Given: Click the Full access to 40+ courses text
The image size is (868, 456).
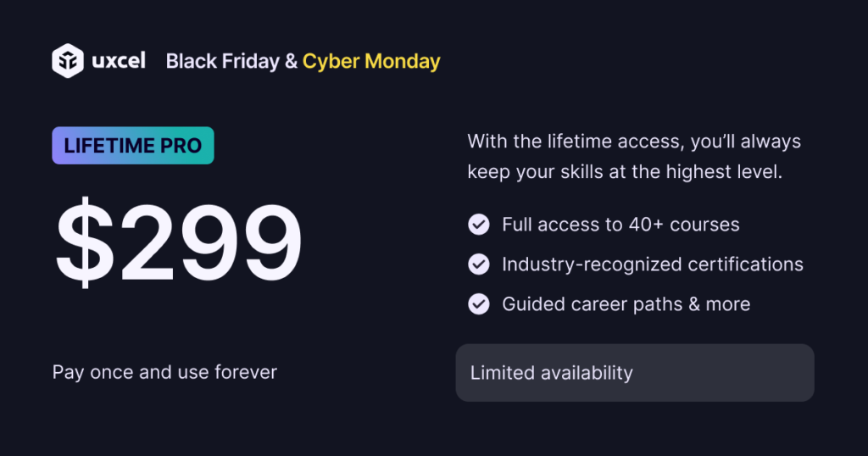Looking at the screenshot, I should pyautogui.click(x=620, y=225).
